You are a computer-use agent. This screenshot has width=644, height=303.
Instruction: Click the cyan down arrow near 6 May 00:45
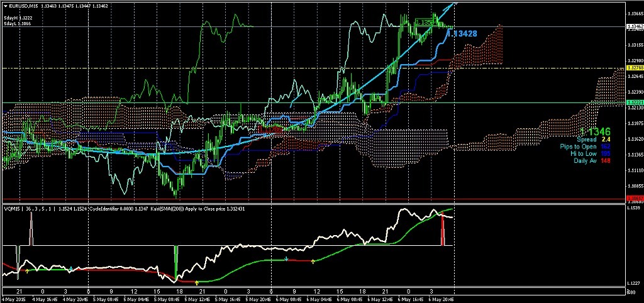click(x=287, y=259)
